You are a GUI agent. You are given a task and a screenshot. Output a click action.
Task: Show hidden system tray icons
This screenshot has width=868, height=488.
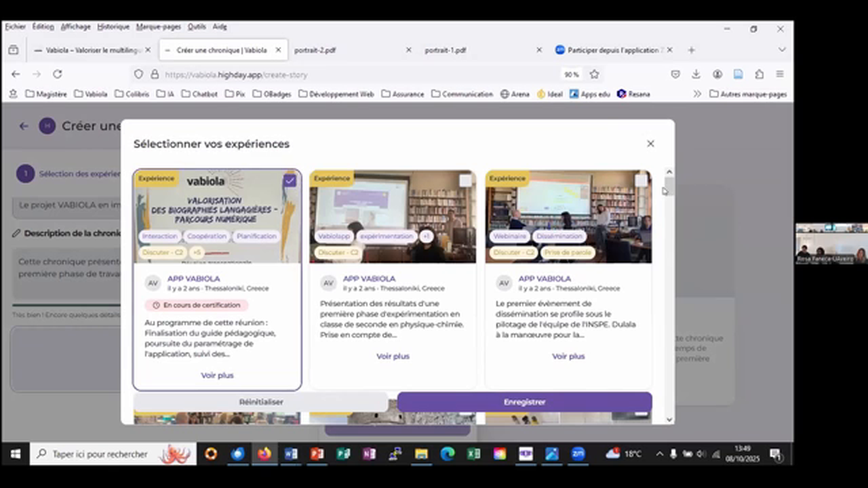pyautogui.click(x=659, y=454)
